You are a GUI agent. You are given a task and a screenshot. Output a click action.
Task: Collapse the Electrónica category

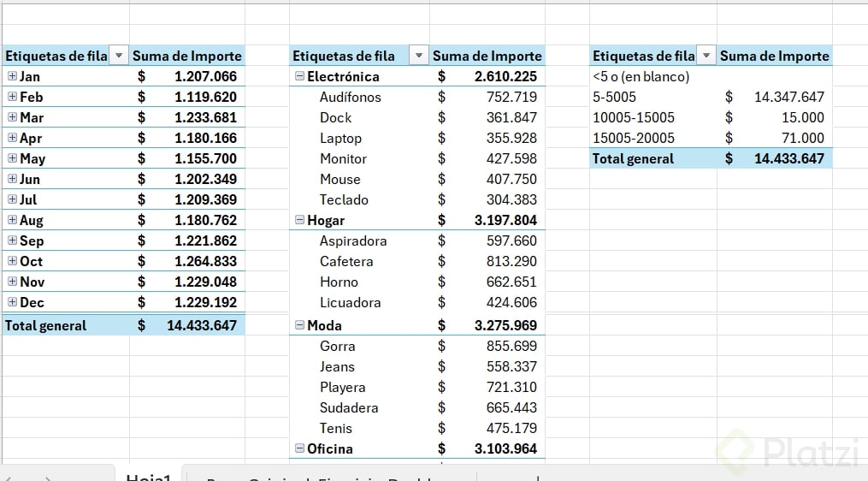tap(299, 76)
